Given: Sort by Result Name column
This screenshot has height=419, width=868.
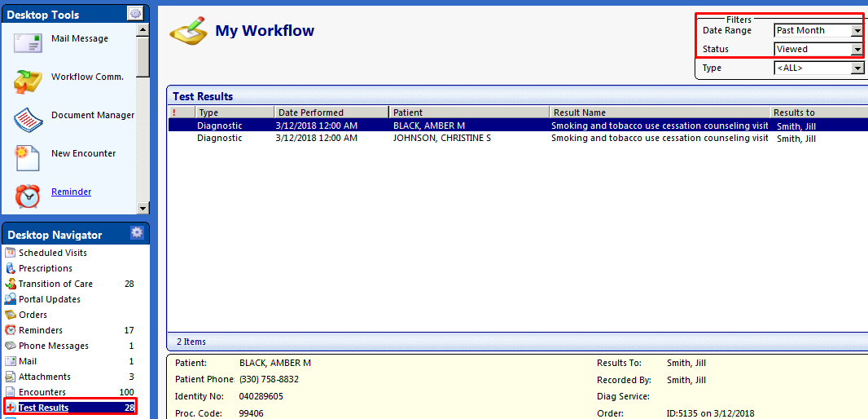Looking at the screenshot, I should pyautogui.click(x=660, y=112).
